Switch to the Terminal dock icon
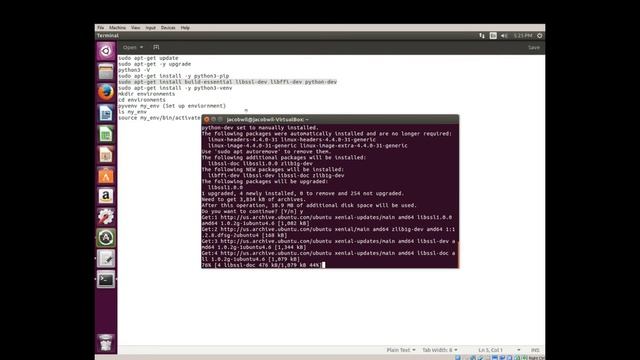The width and height of the screenshot is (640, 360). click(x=106, y=280)
